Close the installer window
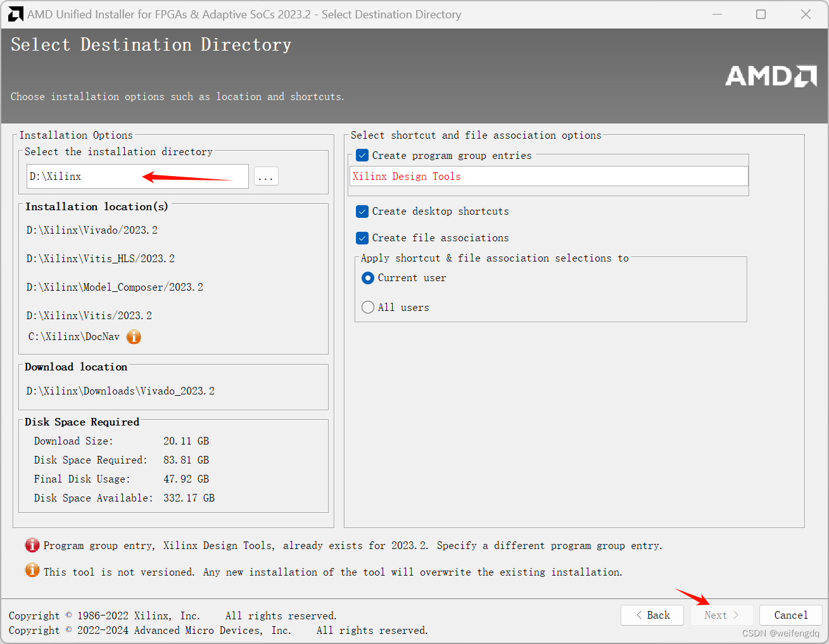The height and width of the screenshot is (644, 829). [x=806, y=14]
